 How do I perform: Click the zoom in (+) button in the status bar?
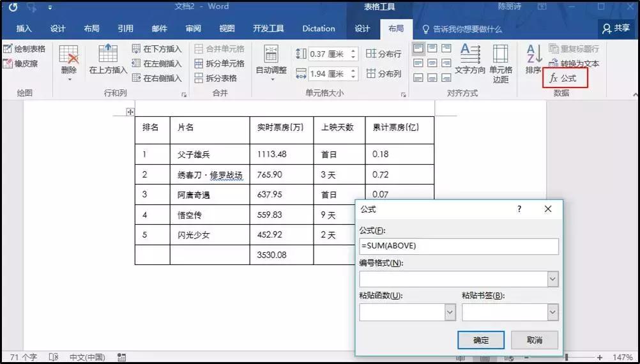point(600,358)
